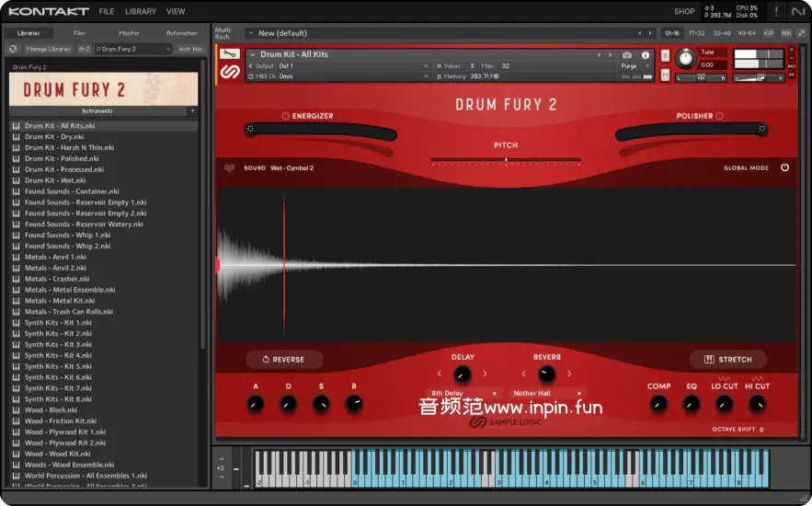Viewport: 812px width, 506px height.
Task: Open the 8th Delay type dropdown
Action: 463,394
